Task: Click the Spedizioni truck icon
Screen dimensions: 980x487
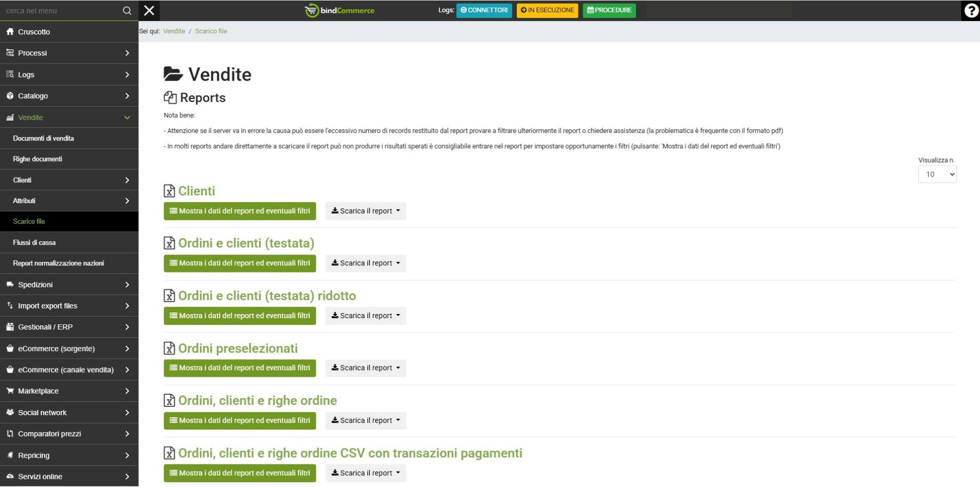Action: tap(10, 284)
